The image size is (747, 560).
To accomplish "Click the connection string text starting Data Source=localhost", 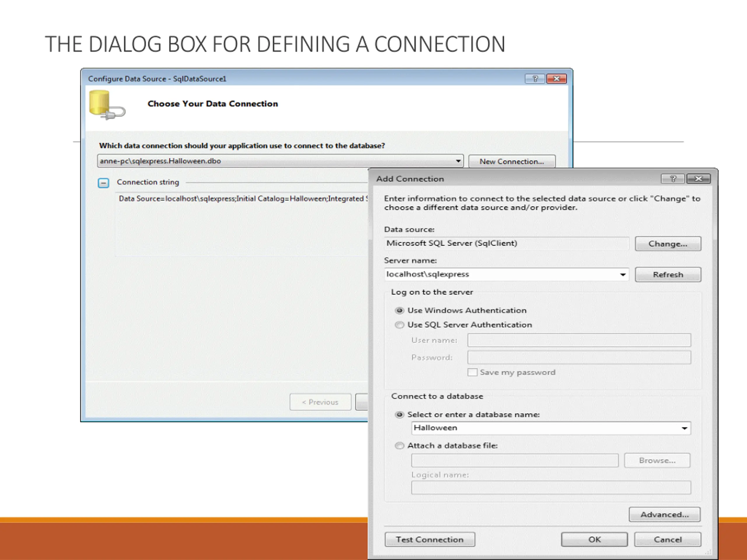I will coord(243,199).
